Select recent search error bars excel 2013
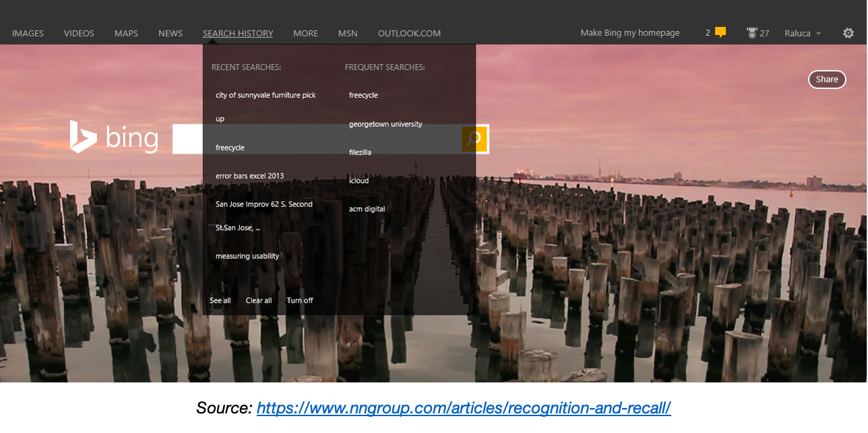The height and width of the screenshot is (433, 868). point(249,176)
